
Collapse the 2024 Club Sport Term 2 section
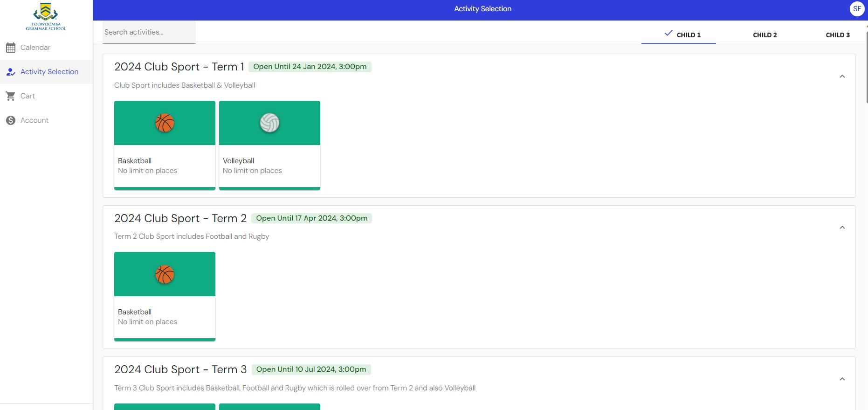click(842, 228)
